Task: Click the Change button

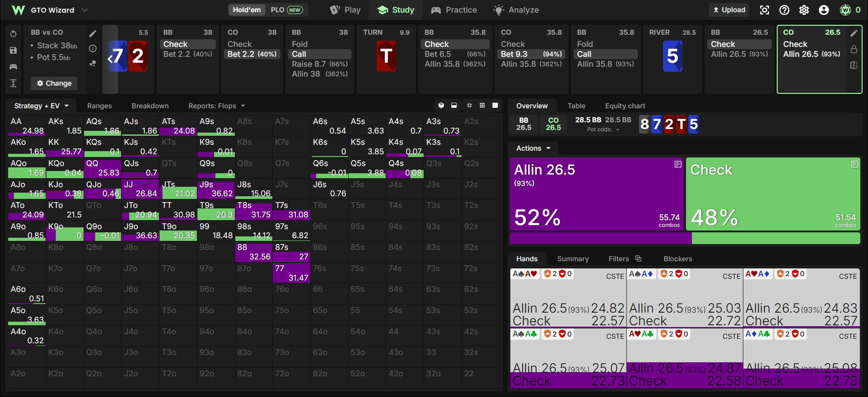Action: [54, 83]
